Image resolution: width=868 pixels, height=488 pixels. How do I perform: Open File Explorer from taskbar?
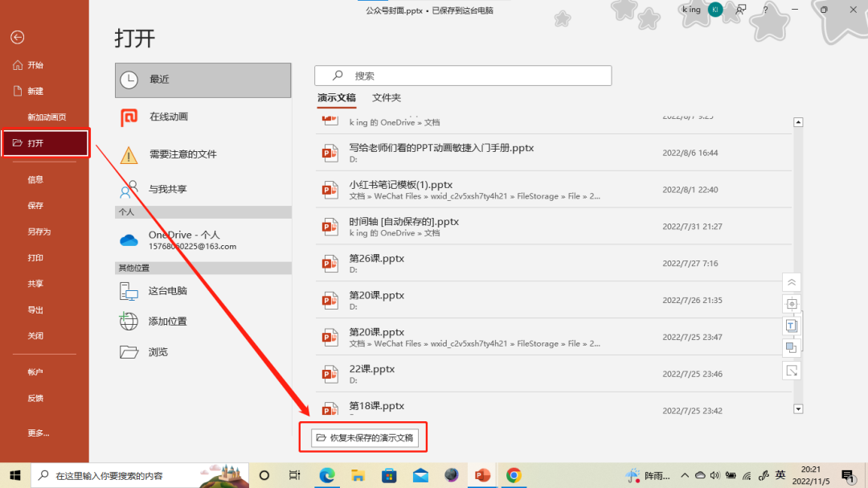pos(358,475)
